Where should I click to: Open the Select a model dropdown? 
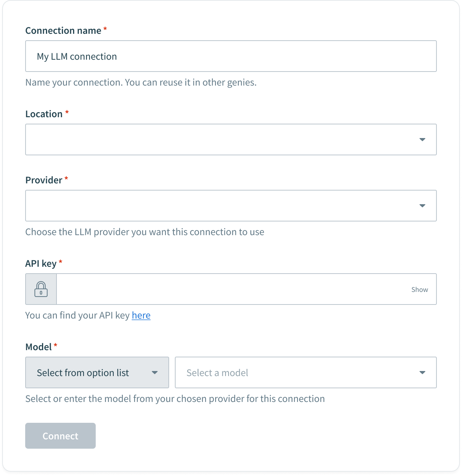(306, 372)
